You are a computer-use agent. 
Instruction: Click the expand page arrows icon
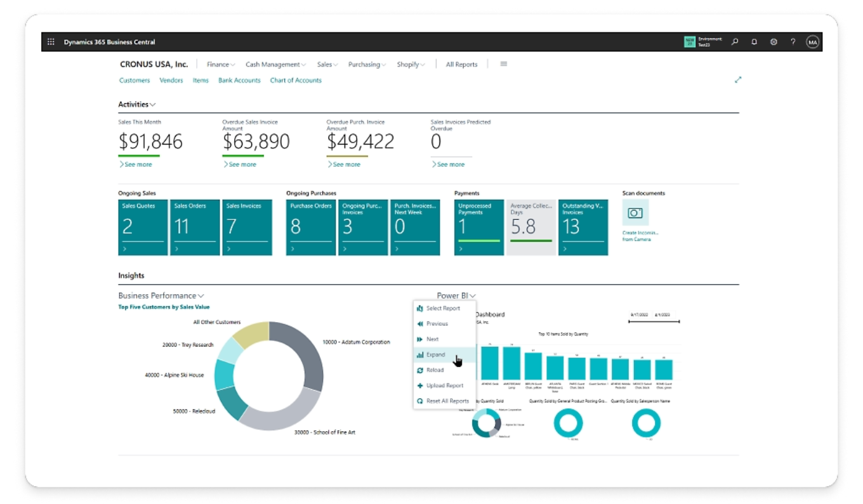click(x=738, y=80)
